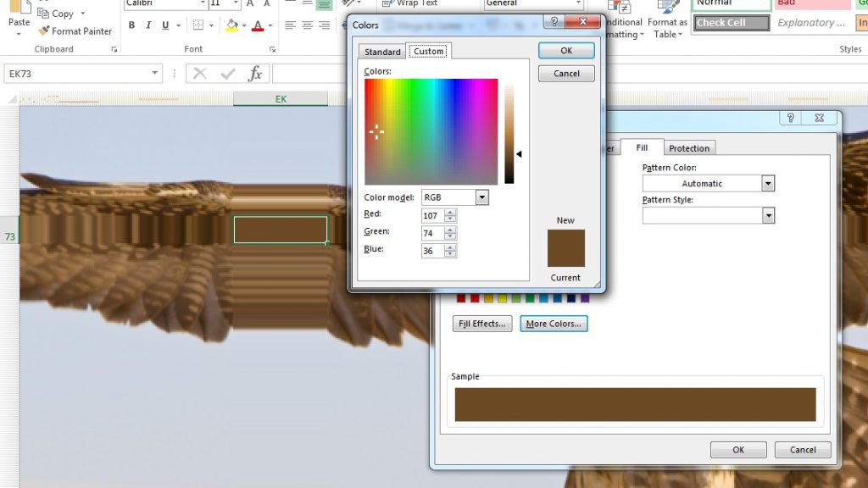Open the Fill Effects dialog
The height and width of the screenshot is (488, 868).
(481, 323)
